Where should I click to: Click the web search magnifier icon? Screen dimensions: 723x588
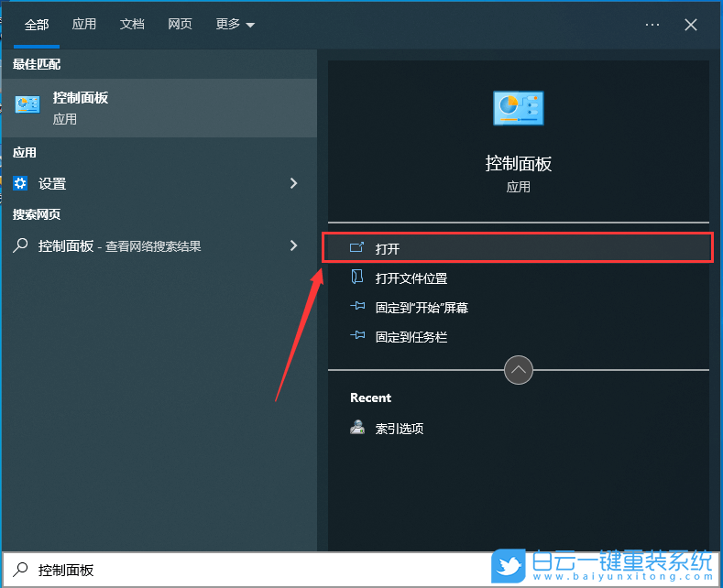point(20,245)
